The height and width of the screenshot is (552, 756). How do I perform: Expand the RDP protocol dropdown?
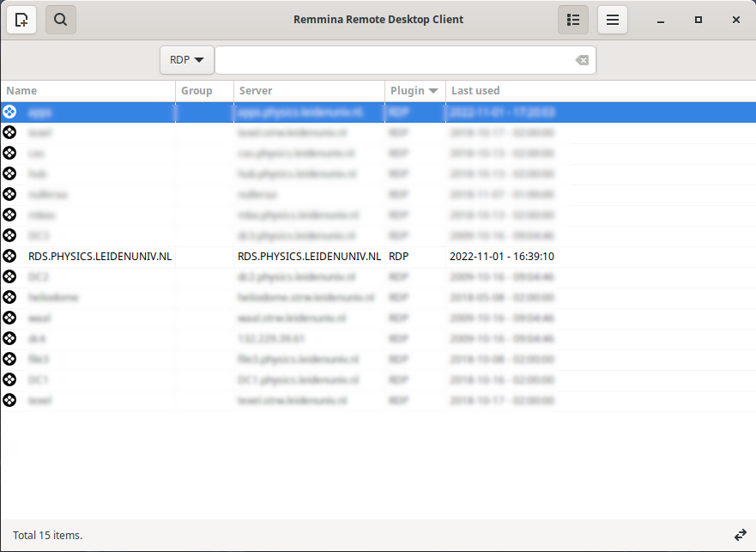click(x=186, y=60)
